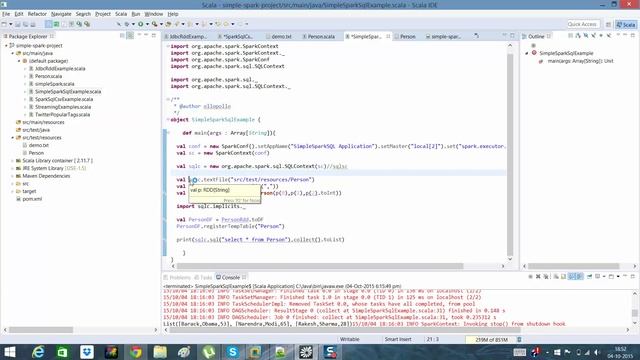The height and width of the screenshot is (360, 640).
Task: Expand the Scala Library container node
Action: [x=13, y=161]
